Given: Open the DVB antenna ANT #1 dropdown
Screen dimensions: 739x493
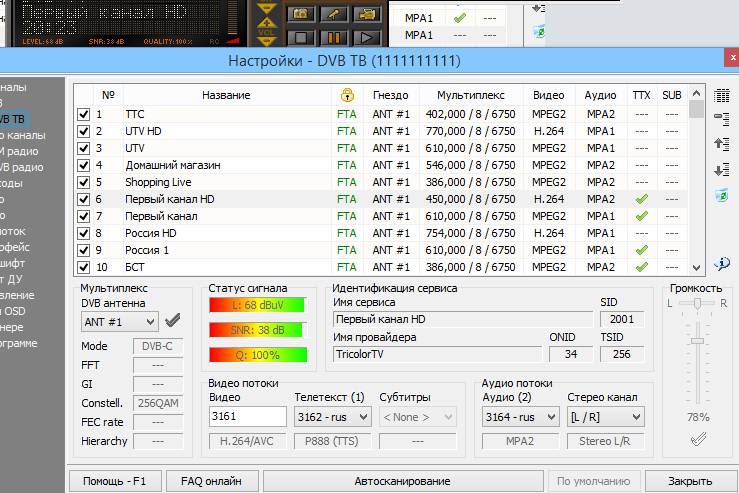Looking at the screenshot, I should 119,321.
